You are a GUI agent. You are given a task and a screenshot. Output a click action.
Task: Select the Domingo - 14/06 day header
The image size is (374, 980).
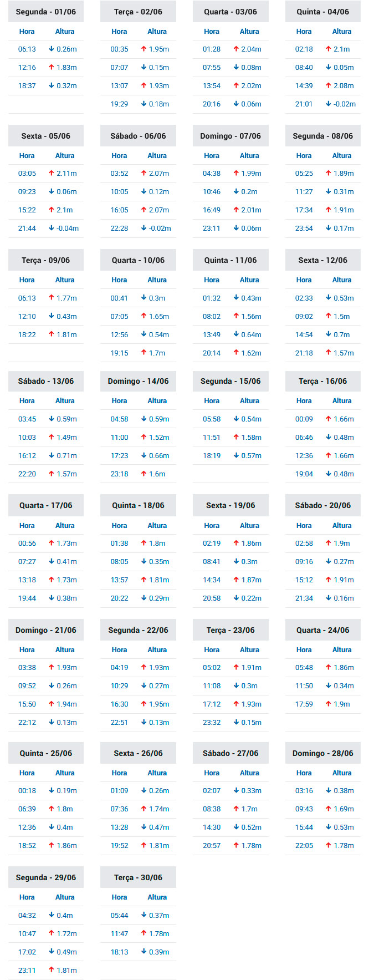pyautogui.click(x=139, y=381)
